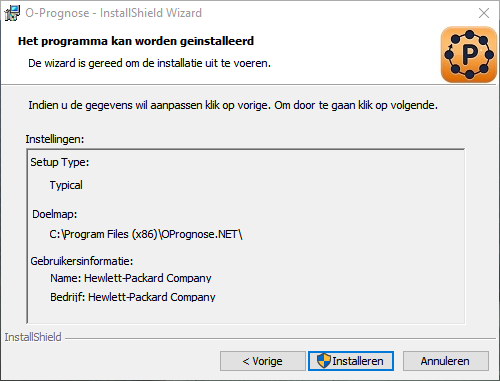Click the orange O-Prognose logo
The height and width of the screenshot is (381, 500).
pos(469,55)
